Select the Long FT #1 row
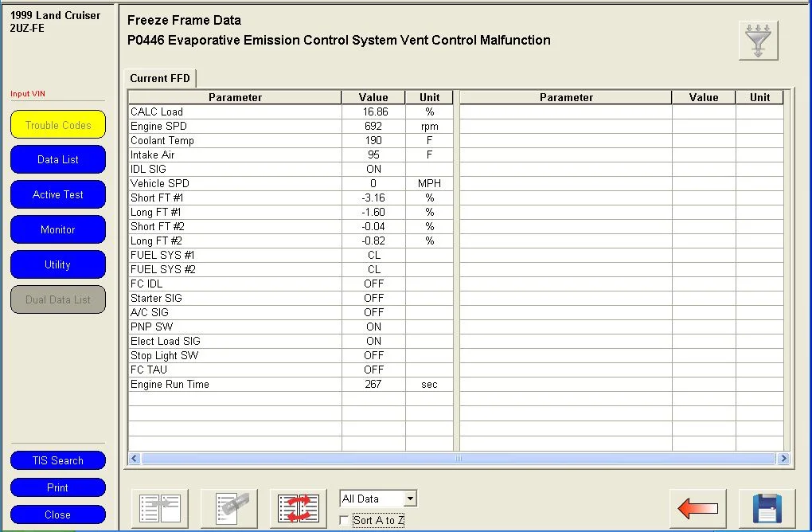Viewport: 812px width, 532px height. [291, 213]
